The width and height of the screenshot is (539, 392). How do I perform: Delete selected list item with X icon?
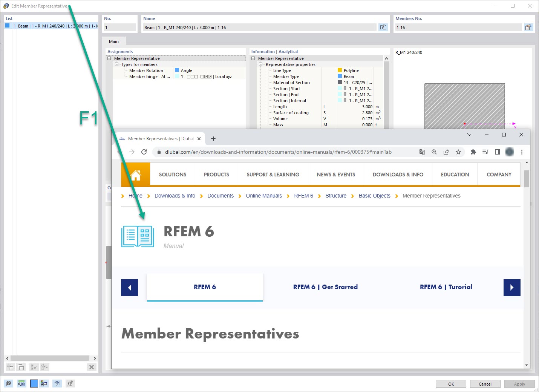(x=92, y=367)
